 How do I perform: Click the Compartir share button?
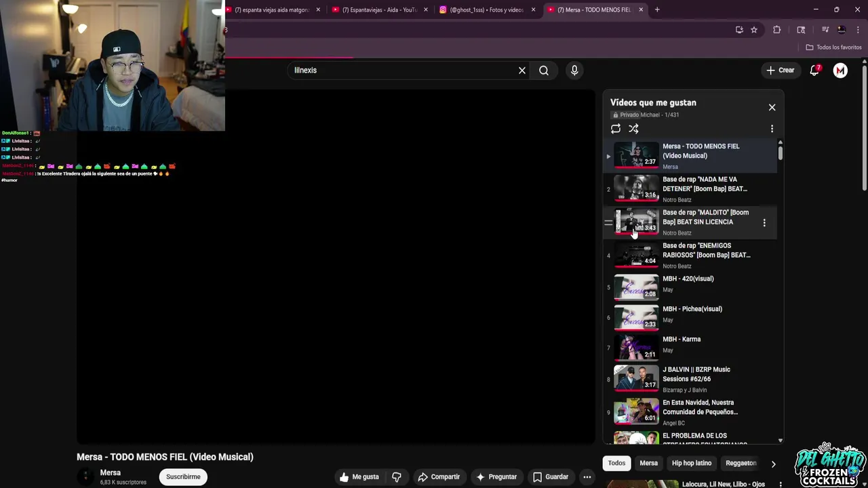tap(439, 476)
